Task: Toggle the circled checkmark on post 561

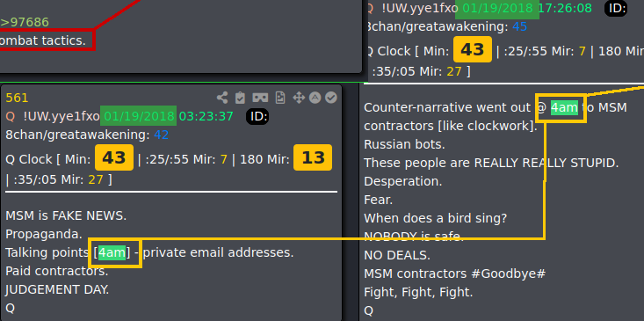Action: [331, 98]
